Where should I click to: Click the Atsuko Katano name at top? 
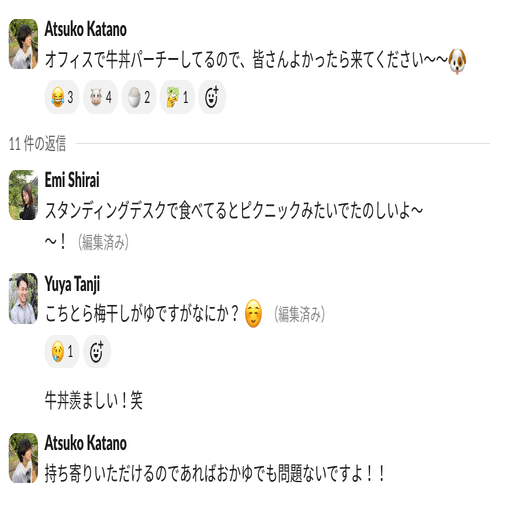86,29
